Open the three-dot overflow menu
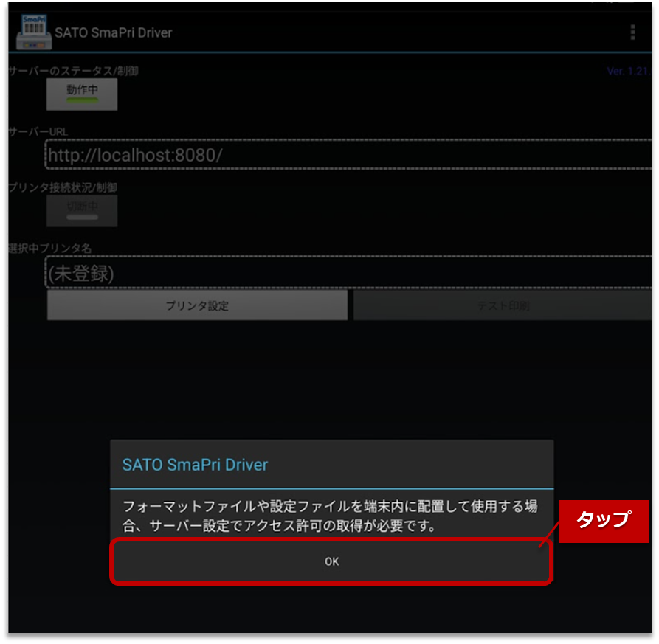Image resolution: width=659 pixels, height=644 pixels. (632, 32)
